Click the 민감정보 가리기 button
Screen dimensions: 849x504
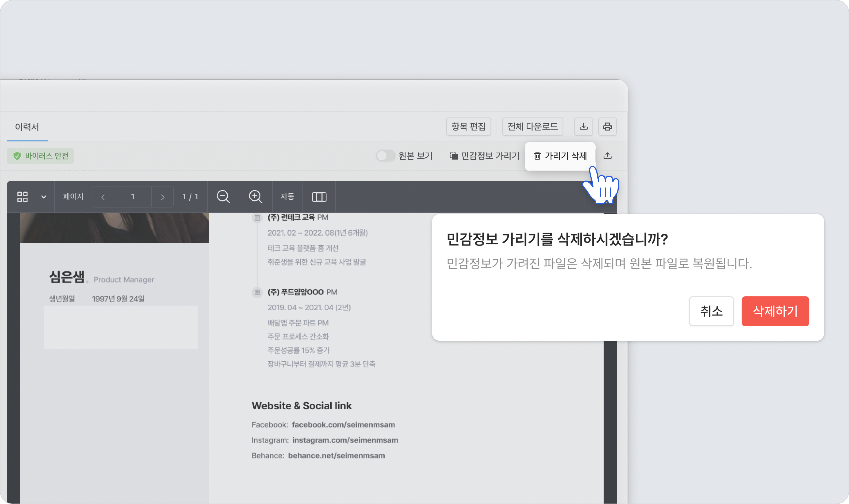pyautogui.click(x=485, y=156)
